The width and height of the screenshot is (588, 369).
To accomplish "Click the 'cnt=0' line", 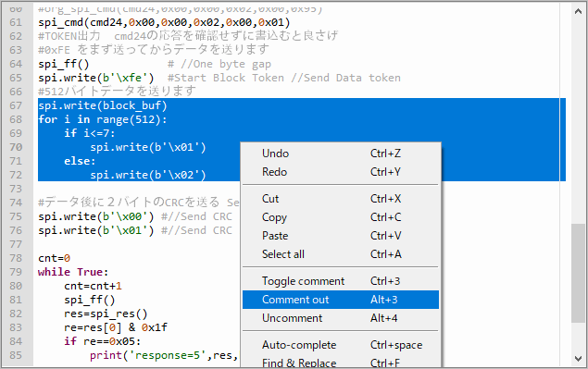I will point(54,258).
